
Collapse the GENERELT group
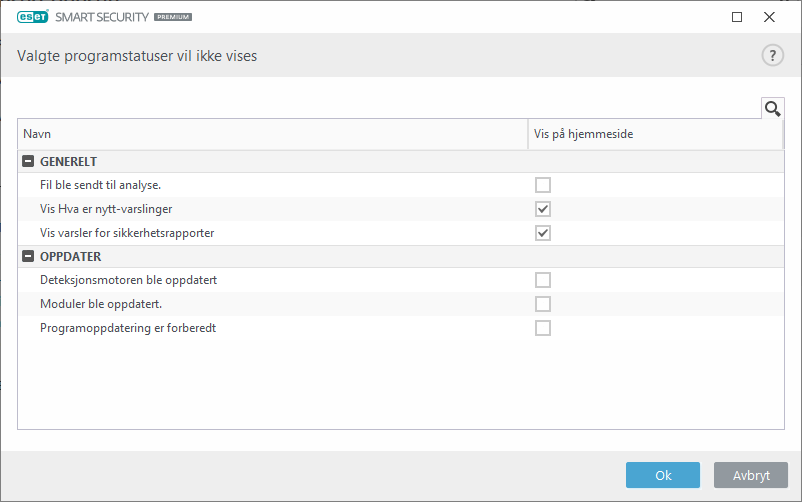(28, 161)
